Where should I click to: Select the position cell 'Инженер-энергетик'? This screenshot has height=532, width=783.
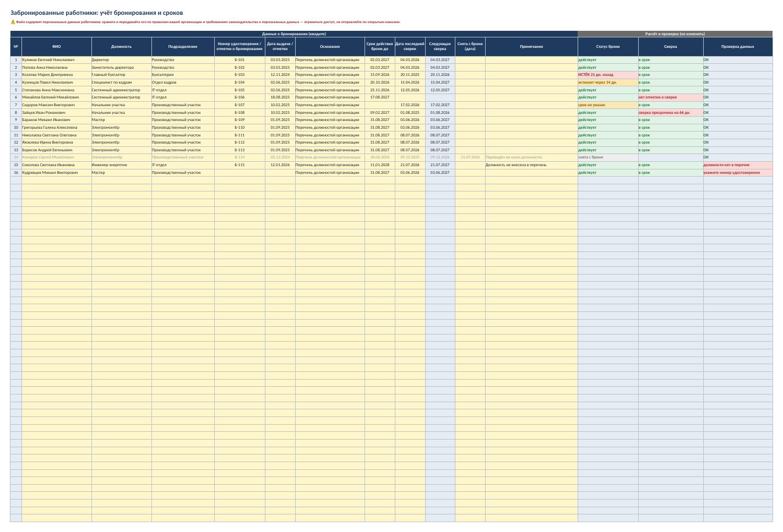pyautogui.click(x=122, y=165)
